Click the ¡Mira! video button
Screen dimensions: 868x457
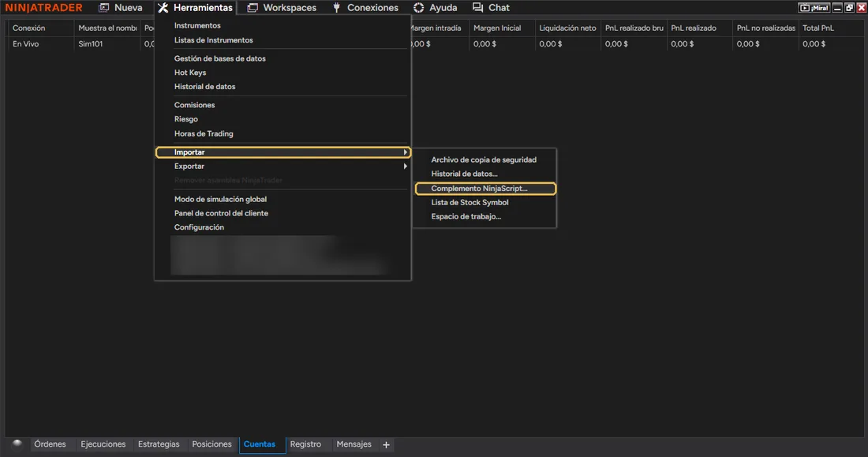pyautogui.click(x=814, y=8)
